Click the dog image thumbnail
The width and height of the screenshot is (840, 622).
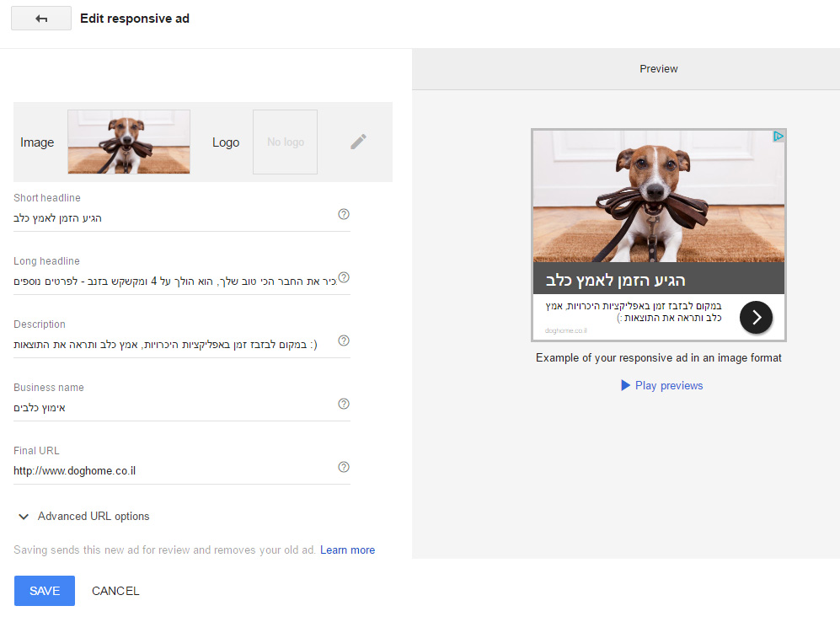[129, 142]
